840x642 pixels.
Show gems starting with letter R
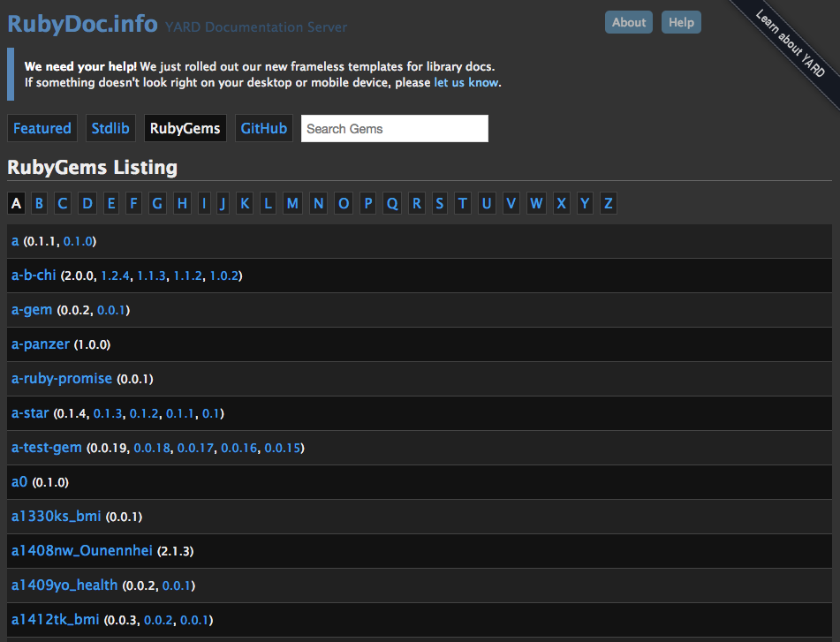click(x=417, y=204)
